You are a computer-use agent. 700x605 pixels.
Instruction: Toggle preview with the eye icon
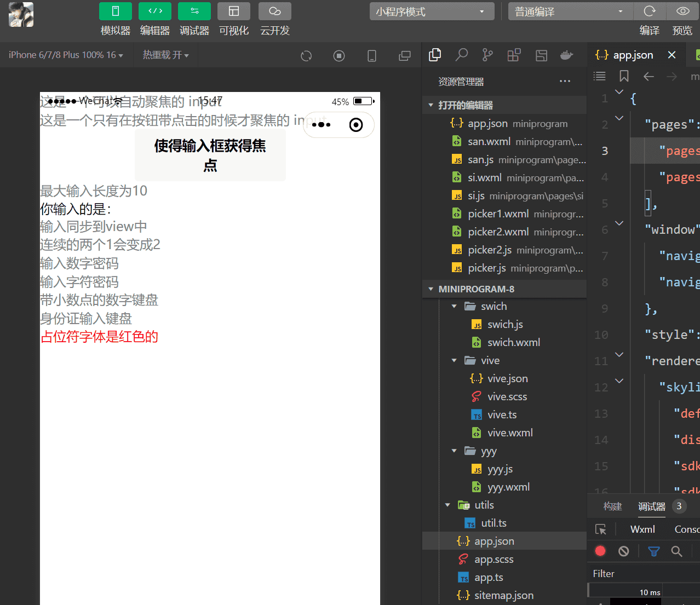click(682, 10)
